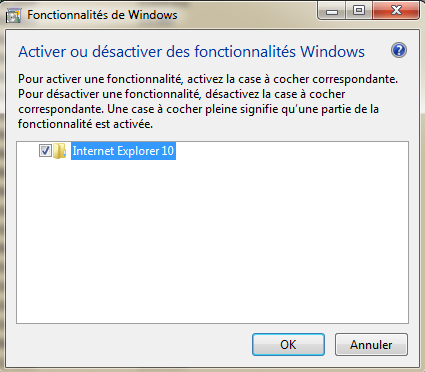Click the Activer ou désactiver des fonctionnalités heading
The width and height of the screenshot is (425, 372).
tap(192, 52)
